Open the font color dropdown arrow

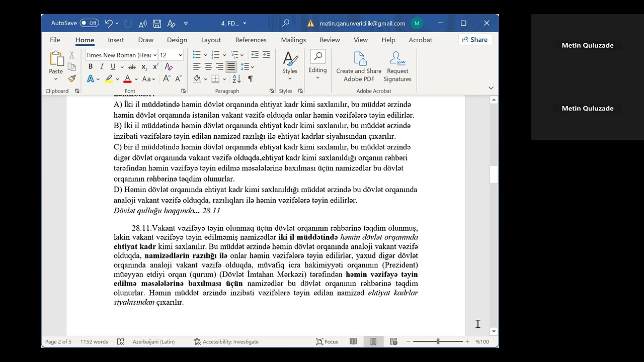(136, 79)
